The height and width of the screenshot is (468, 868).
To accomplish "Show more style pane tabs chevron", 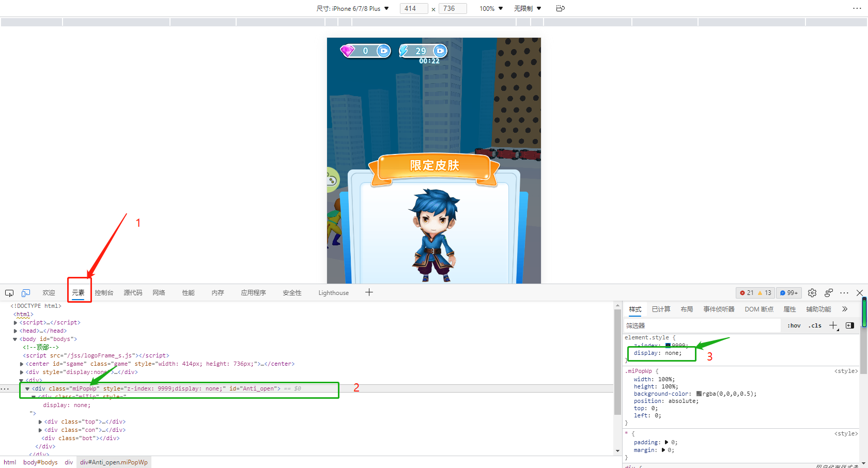I will pyautogui.click(x=845, y=309).
